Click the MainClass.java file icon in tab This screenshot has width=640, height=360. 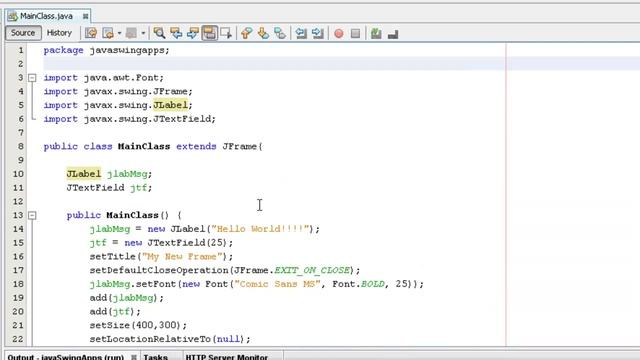(x=13, y=16)
